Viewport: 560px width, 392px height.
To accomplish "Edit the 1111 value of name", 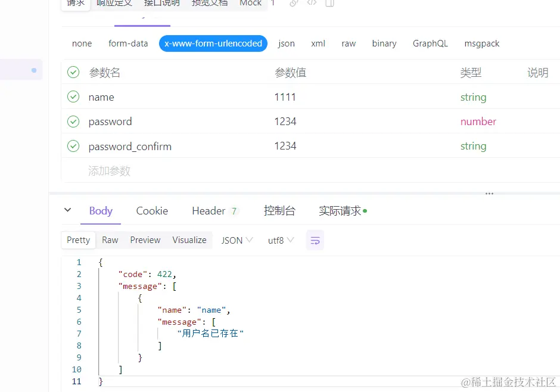I will click(285, 97).
